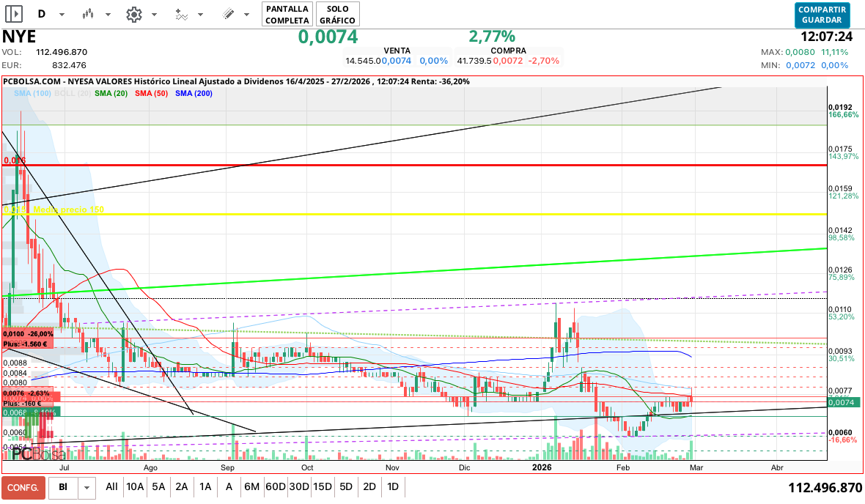This screenshot has height=504, width=865.
Task: Click the VOL value 112.496.870 at top
Action: coord(62,52)
